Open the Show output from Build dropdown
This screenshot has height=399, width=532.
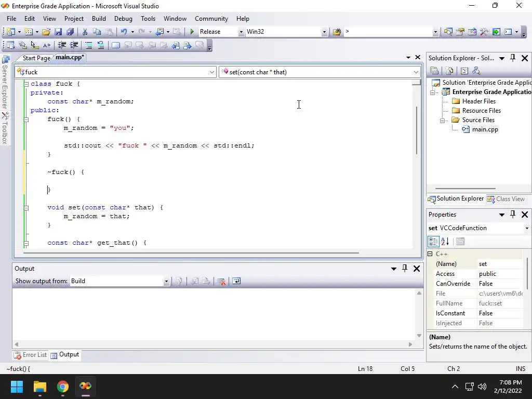166,281
